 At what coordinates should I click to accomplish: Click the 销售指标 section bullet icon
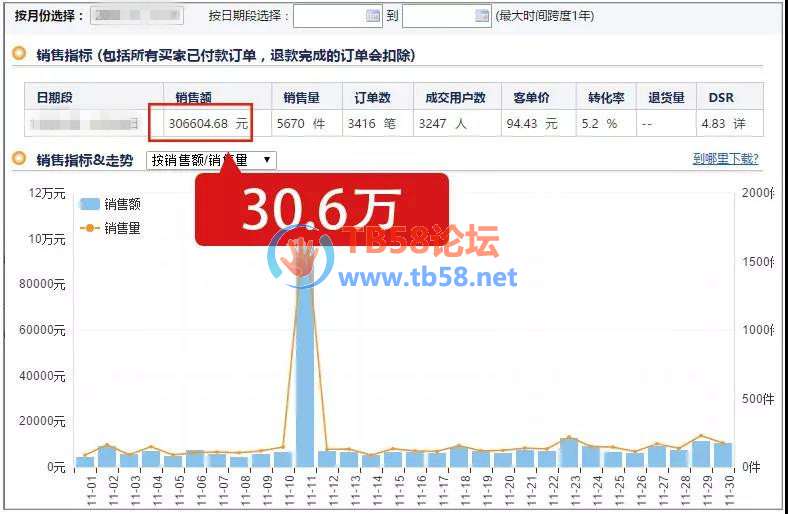coord(19,55)
